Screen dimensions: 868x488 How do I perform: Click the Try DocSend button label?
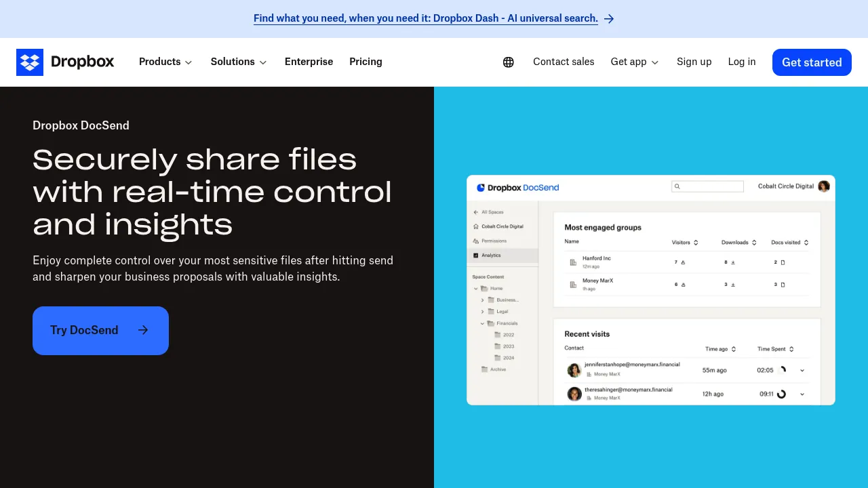point(84,330)
